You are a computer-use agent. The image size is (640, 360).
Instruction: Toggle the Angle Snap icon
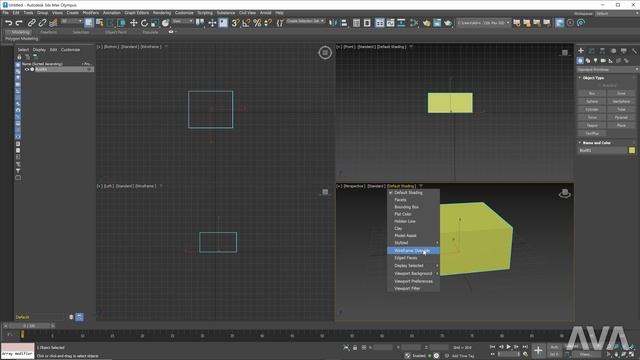point(246,23)
